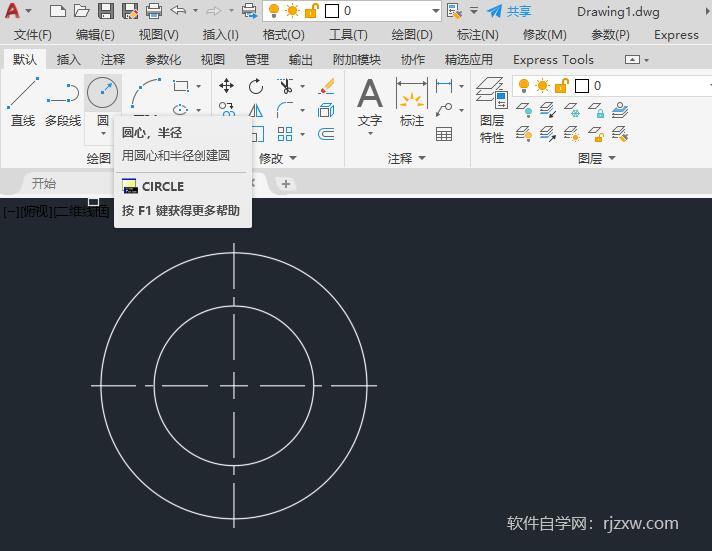This screenshot has height=551, width=712.
Task: Open the Linear dimension dropdown arrow
Action: (x=461, y=86)
